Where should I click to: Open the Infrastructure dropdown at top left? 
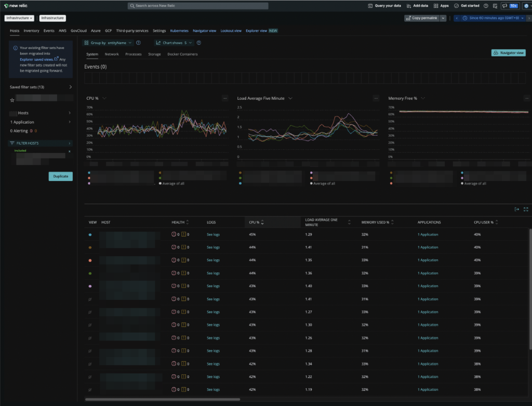(x=19, y=18)
